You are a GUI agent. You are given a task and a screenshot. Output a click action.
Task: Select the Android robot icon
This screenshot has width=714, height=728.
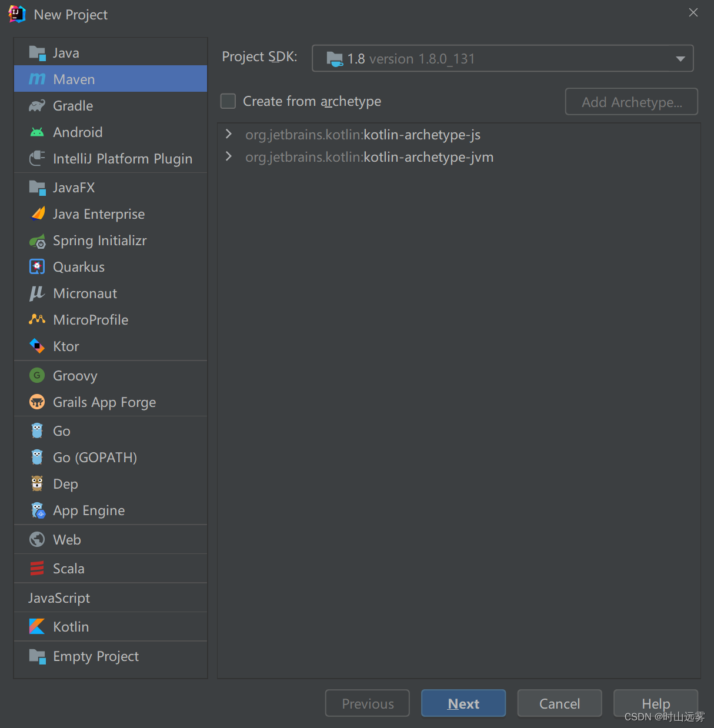click(x=37, y=132)
